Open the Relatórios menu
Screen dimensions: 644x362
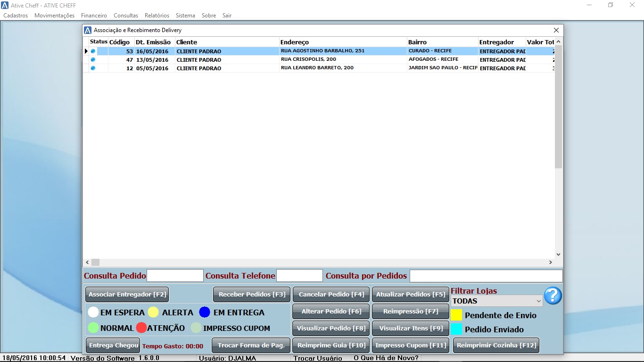click(x=157, y=16)
